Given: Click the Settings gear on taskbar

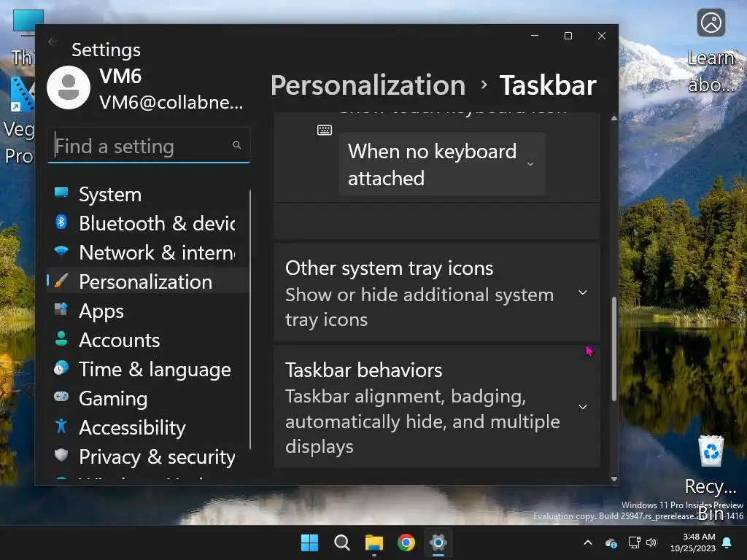Looking at the screenshot, I should tap(438, 542).
